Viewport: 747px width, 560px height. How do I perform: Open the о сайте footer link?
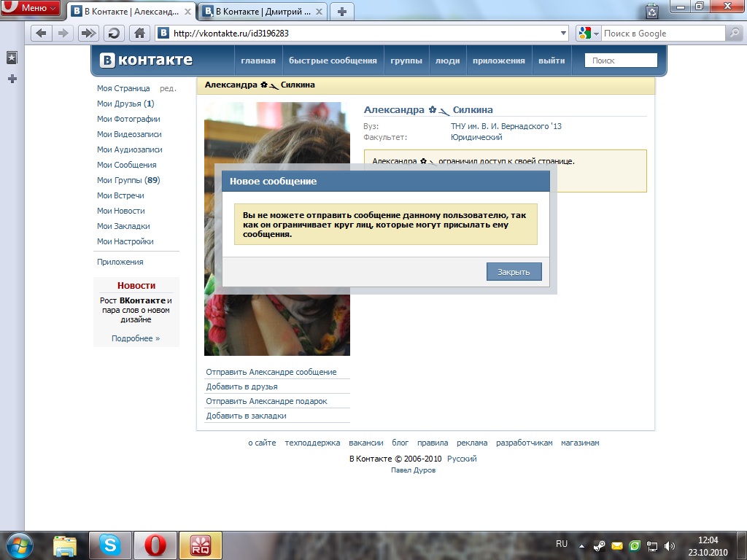(x=262, y=443)
